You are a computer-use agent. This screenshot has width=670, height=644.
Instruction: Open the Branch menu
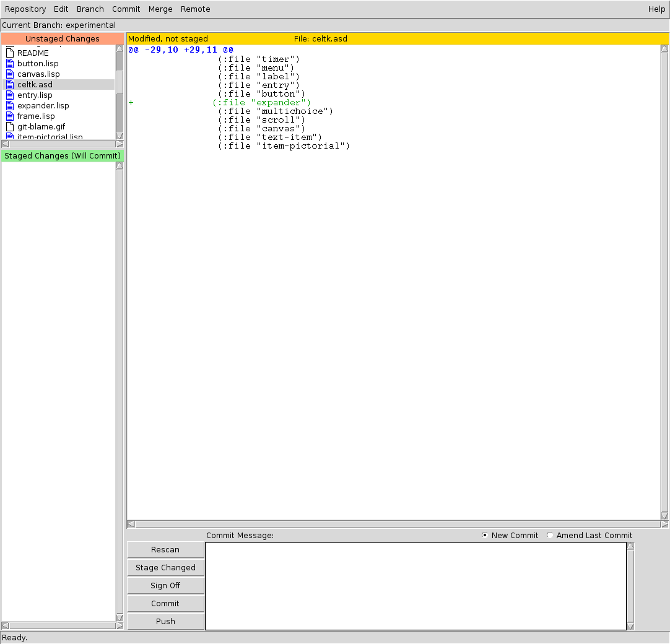coord(90,9)
